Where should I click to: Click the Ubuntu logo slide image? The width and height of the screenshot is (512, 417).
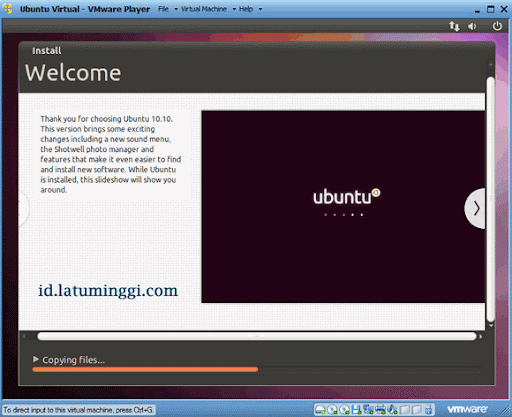pyautogui.click(x=343, y=207)
